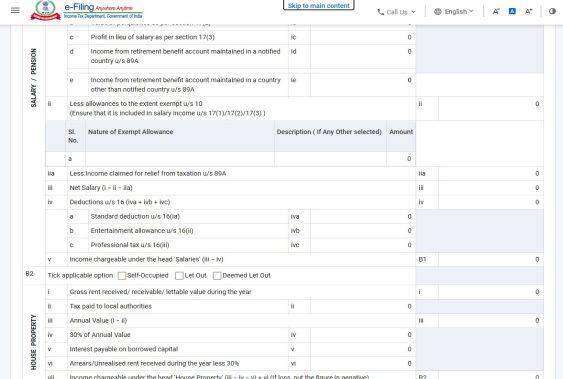The width and height of the screenshot is (563, 379).
Task: Click the Professional tax u/s 16(iii) amount field
Action: click(x=363, y=245)
